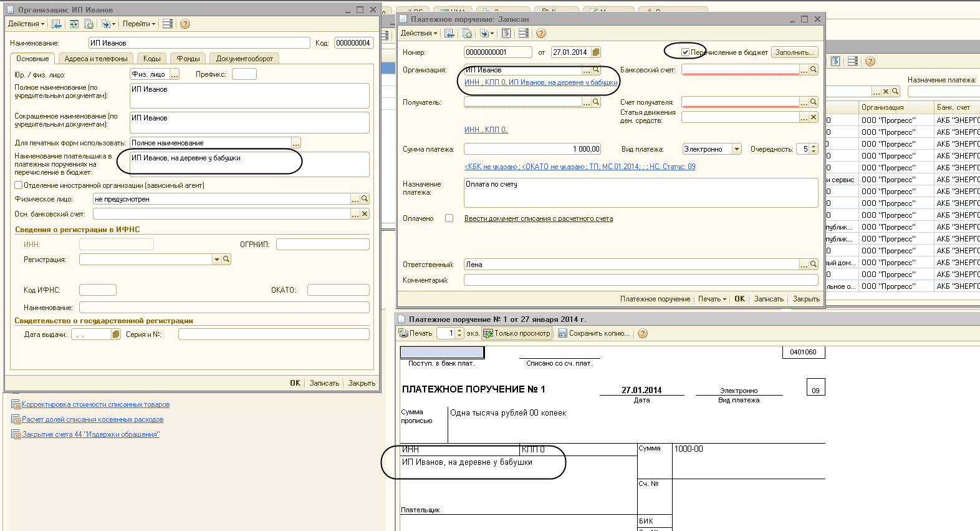This screenshot has width=980, height=531.
Task: Click the Сохранить копию floppy disk icon
Action: (562, 333)
